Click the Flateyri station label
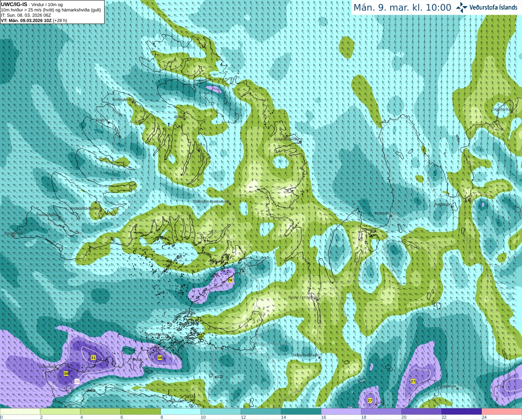 [x=102, y=120]
